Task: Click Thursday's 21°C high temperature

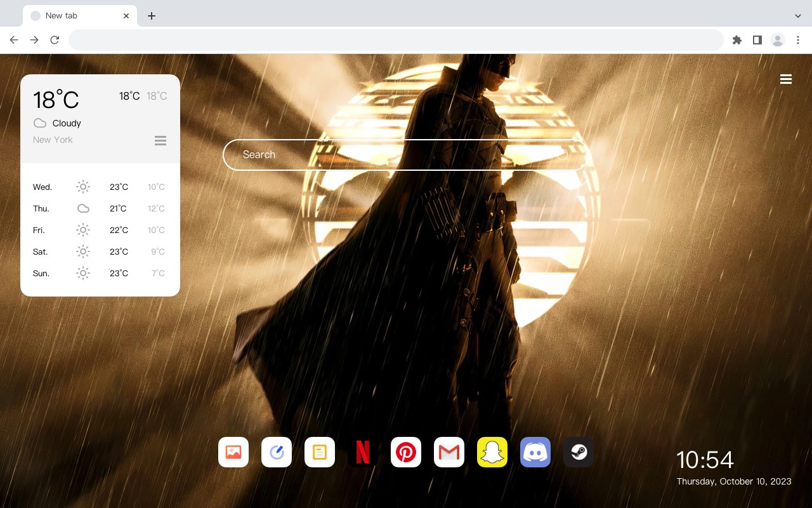Action: point(118,208)
